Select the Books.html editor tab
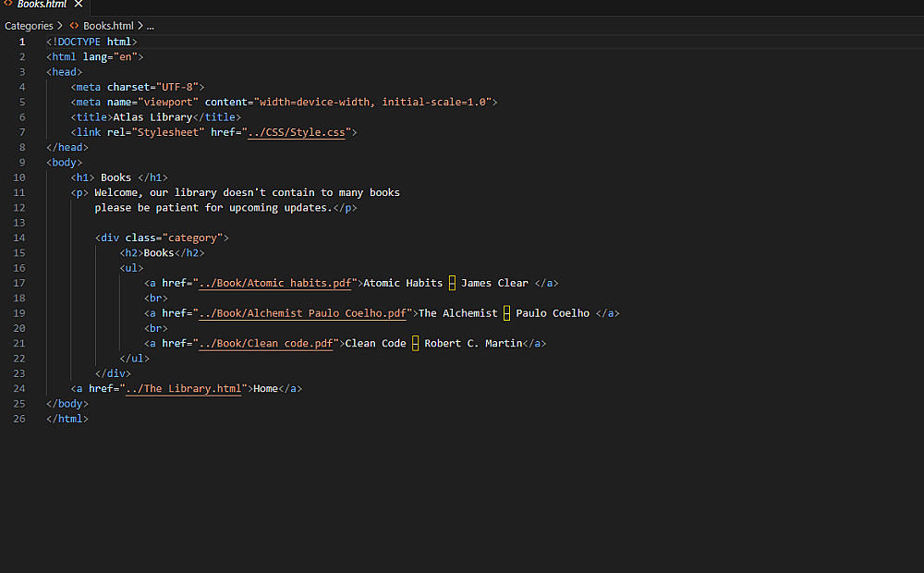Screen dimensions: 924x573 (42, 5)
